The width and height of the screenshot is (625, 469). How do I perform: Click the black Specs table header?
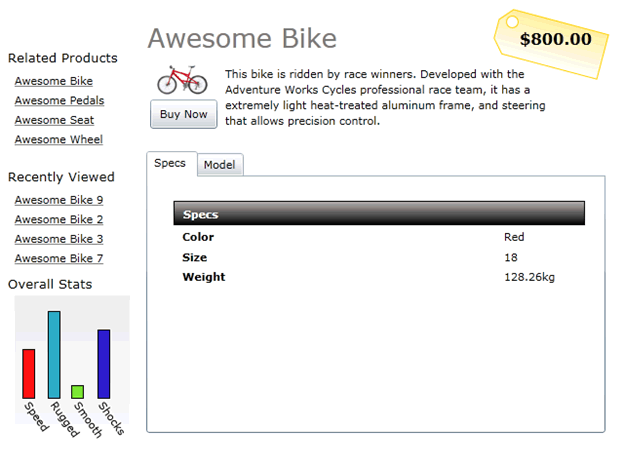pyautogui.click(x=379, y=213)
